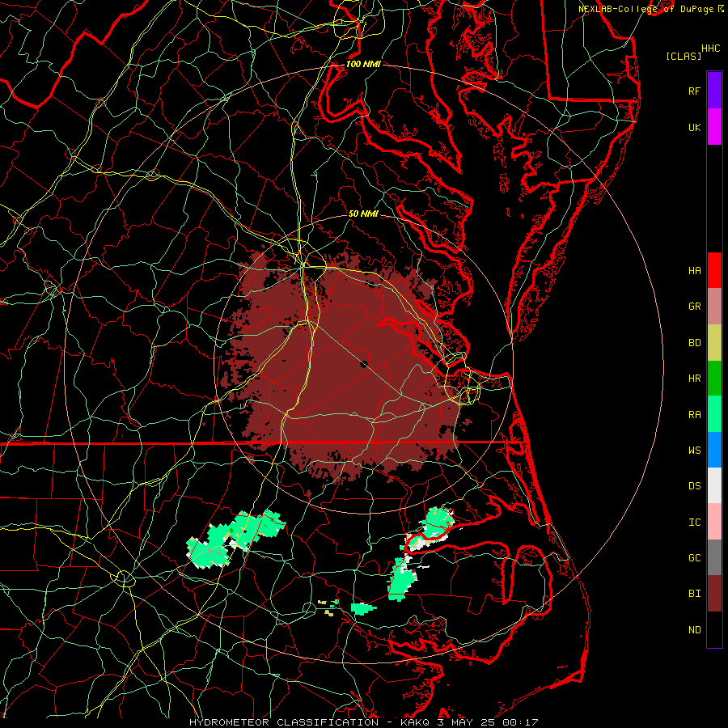Click the HA legend label
Image resolution: width=728 pixels, height=728 pixels.
pos(694,270)
